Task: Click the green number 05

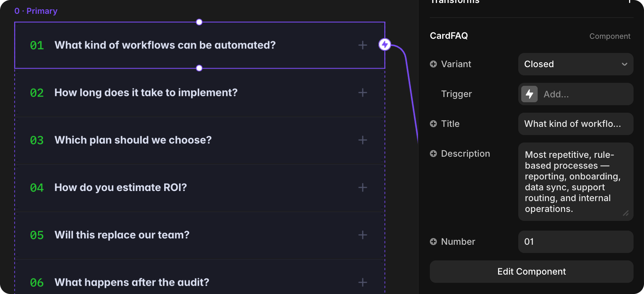Action: pos(37,235)
